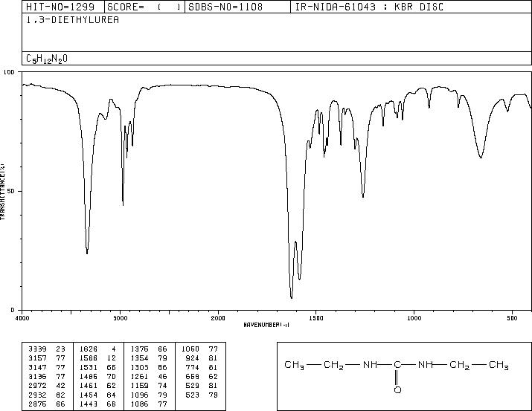The width and height of the screenshot is (532, 411).
Task: Select the 1376 peak table entry
Action: point(149,349)
